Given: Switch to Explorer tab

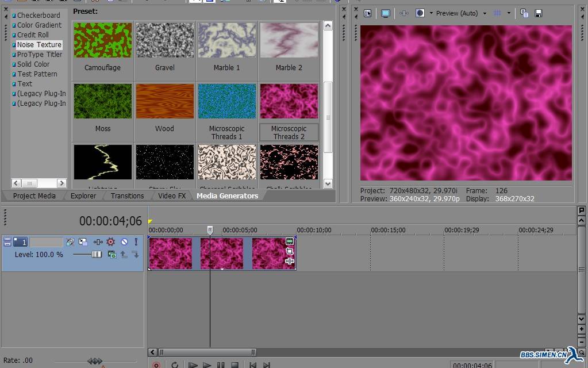Looking at the screenshot, I should (83, 196).
